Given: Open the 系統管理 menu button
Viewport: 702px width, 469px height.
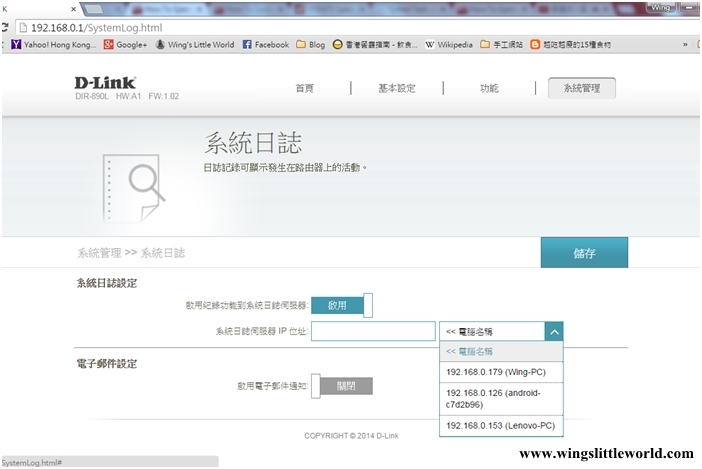Looking at the screenshot, I should [581, 88].
